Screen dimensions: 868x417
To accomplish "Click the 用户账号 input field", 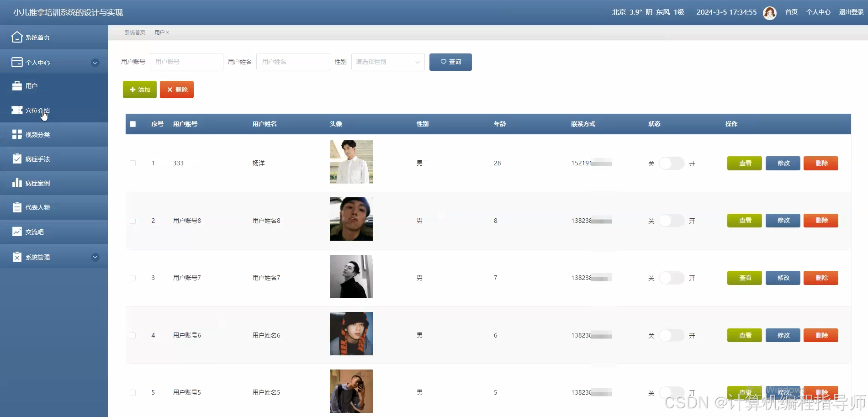I will tap(186, 62).
